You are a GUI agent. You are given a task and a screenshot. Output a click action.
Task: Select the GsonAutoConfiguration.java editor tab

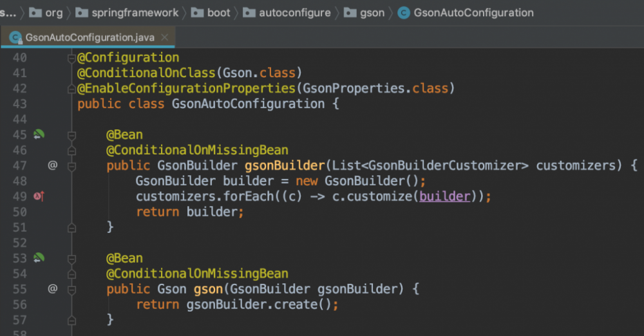[x=90, y=37]
